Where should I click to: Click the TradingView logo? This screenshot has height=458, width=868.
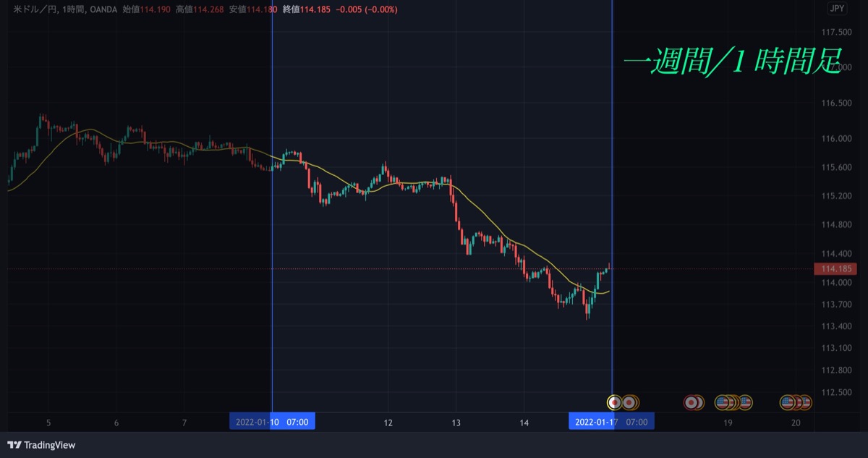click(x=41, y=445)
